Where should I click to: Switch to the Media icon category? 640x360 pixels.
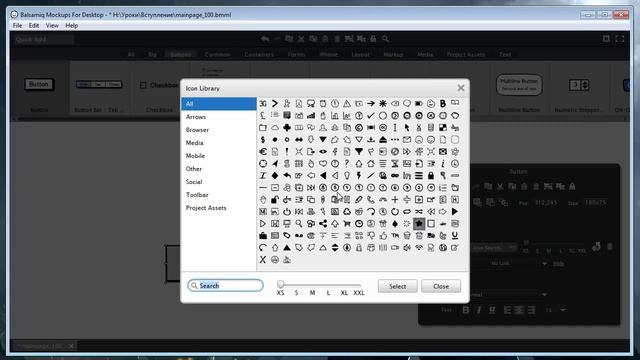[219, 143]
